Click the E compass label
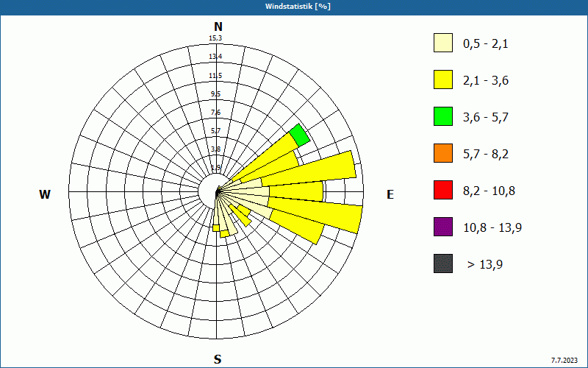This screenshot has width=588, height=368. [390, 194]
